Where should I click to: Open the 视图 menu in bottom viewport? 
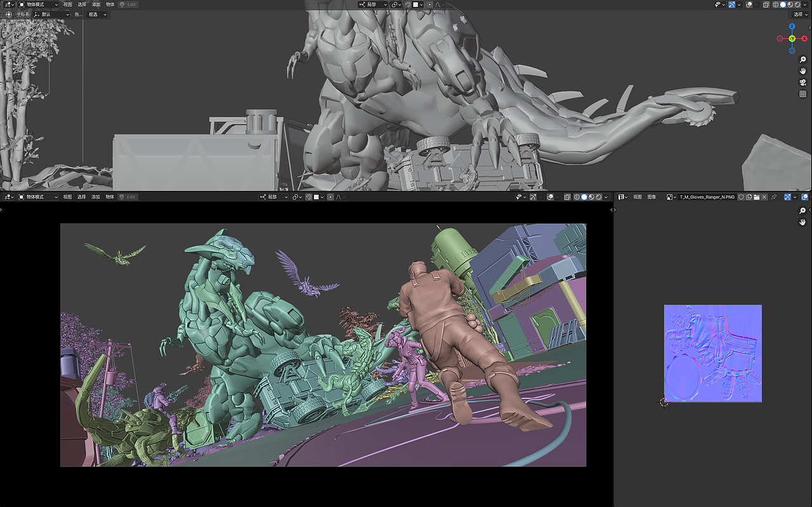click(x=68, y=197)
